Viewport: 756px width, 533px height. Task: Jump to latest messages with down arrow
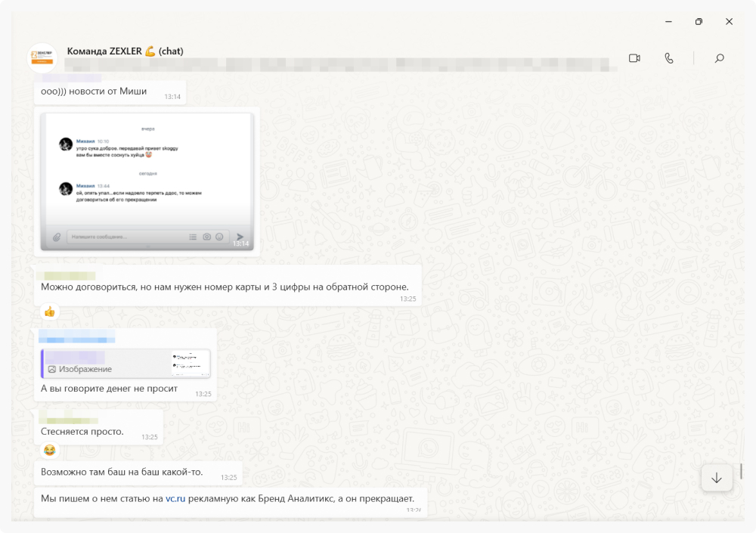click(x=717, y=478)
